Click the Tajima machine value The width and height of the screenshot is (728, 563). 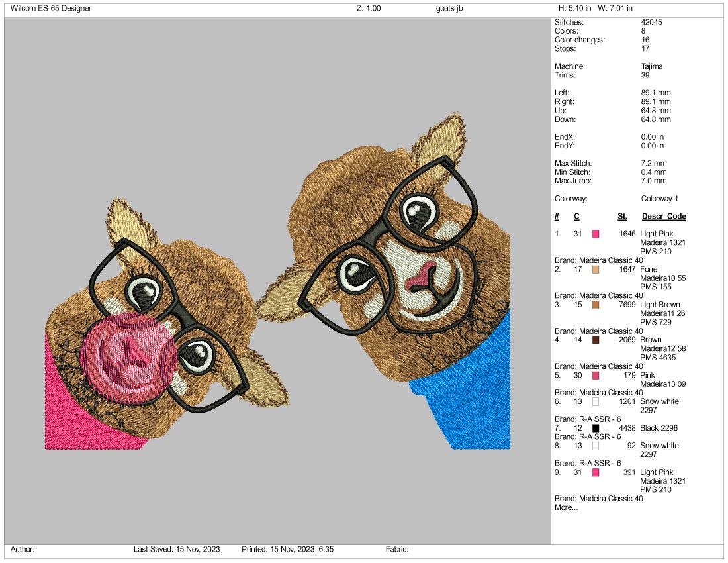point(652,66)
